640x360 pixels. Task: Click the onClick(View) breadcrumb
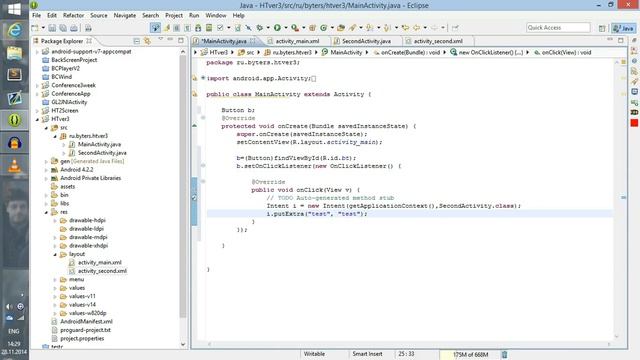(x=563, y=52)
